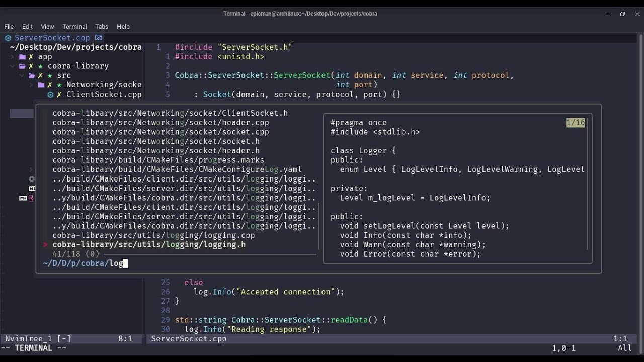644x362 pixels.
Task: Click the Networking/socket folder icon
Action: (41, 85)
